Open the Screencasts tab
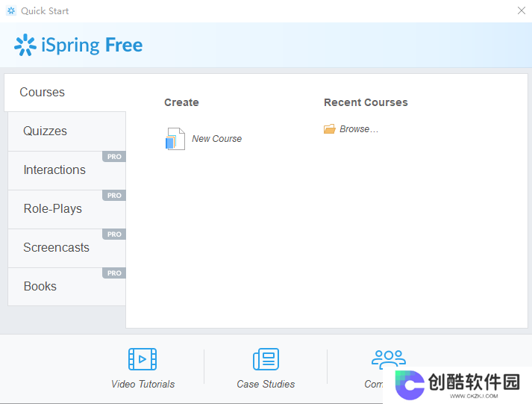 (67, 247)
